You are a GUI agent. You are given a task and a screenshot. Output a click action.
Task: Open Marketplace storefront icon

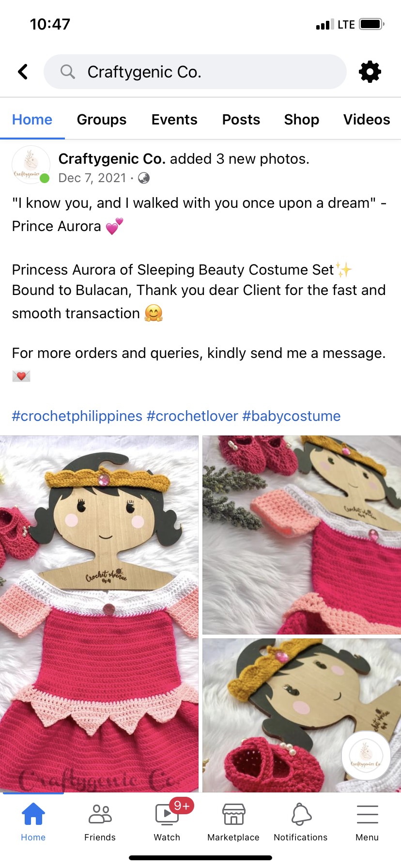point(233,815)
